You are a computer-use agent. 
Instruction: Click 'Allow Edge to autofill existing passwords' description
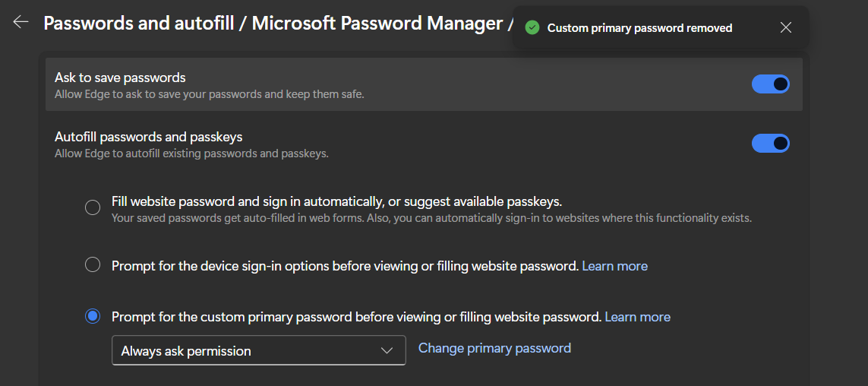[191, 153]
